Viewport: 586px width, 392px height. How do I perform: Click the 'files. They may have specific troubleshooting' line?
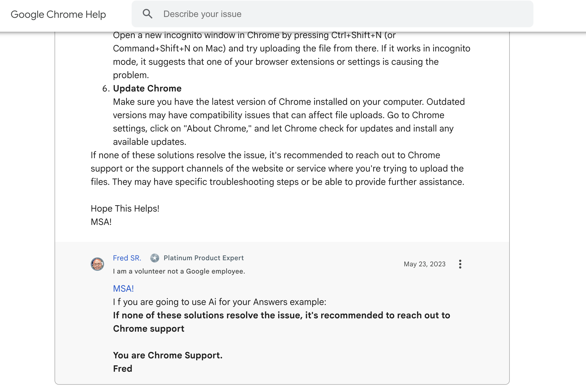(x=277, y=182)
